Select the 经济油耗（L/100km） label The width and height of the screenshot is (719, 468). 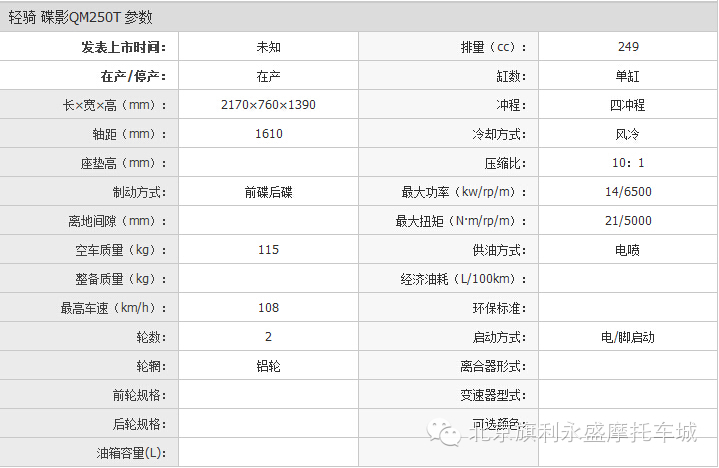[464, 279]
